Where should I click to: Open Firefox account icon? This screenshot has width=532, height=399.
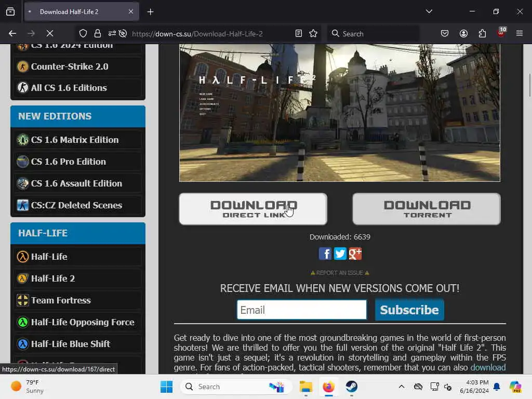click(x=463, y=33)
